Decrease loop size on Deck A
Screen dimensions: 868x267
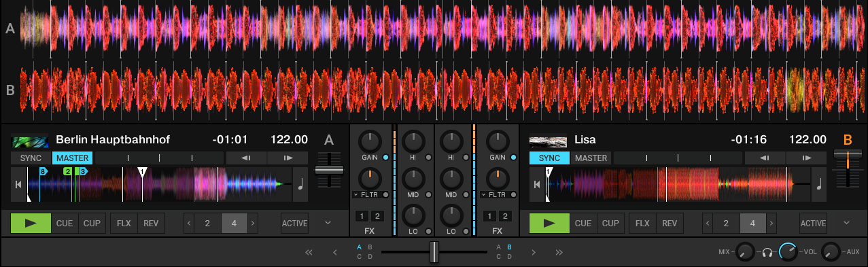click(189, 223)
